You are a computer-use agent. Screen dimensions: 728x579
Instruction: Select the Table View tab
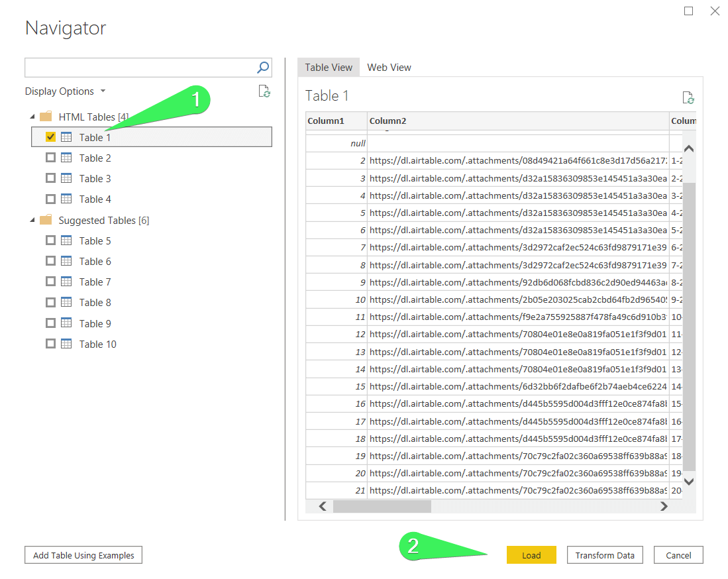point(329,68)
